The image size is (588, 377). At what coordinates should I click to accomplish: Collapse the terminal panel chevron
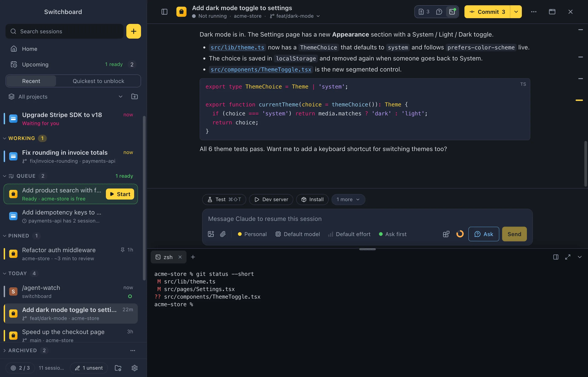coord(580,257)
